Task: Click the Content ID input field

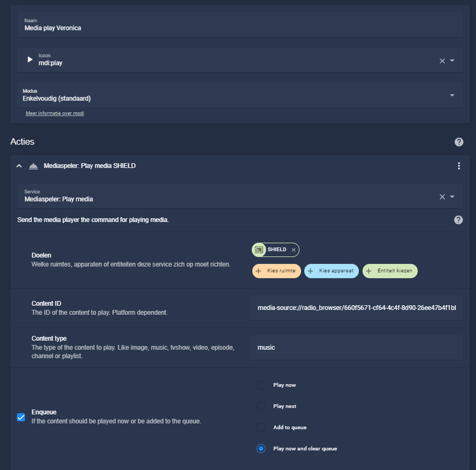Action: [356, 308]
